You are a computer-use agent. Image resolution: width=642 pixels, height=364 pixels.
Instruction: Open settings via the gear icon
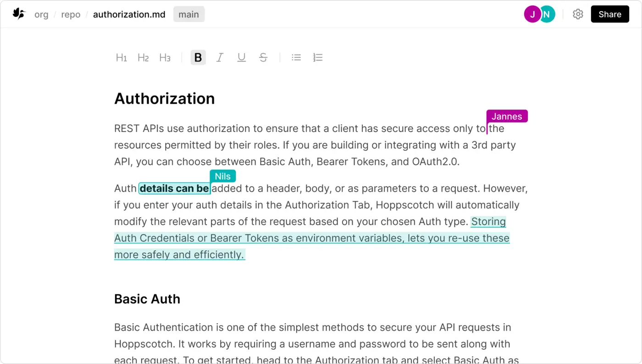tap(578, 14)
